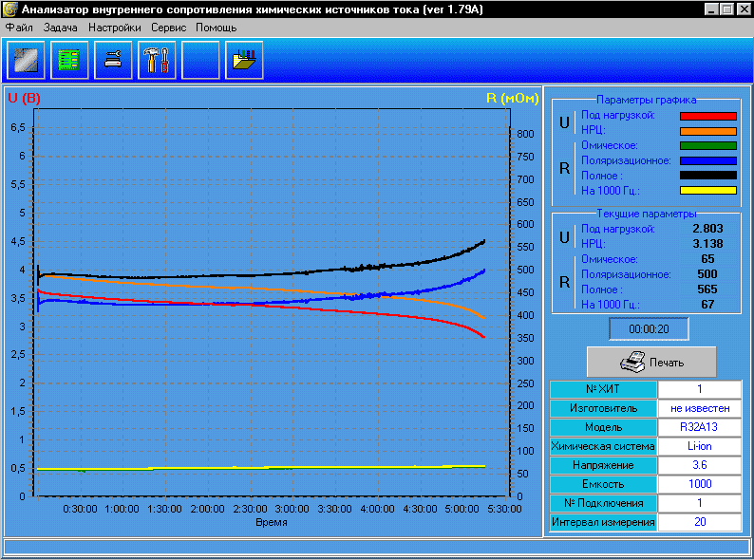Screen dimensions: 754x560
Task: Click the R (мОм) axis label
Action: [x=512, y=98]
